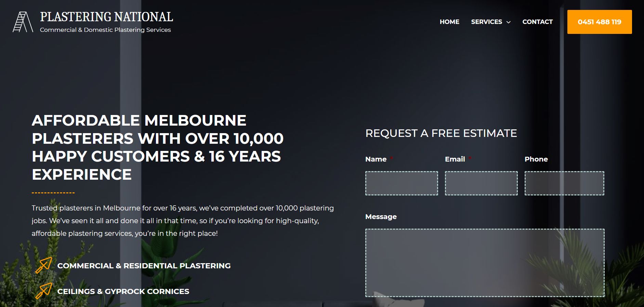Expand the Services dropdown chevron

[509, 22]
